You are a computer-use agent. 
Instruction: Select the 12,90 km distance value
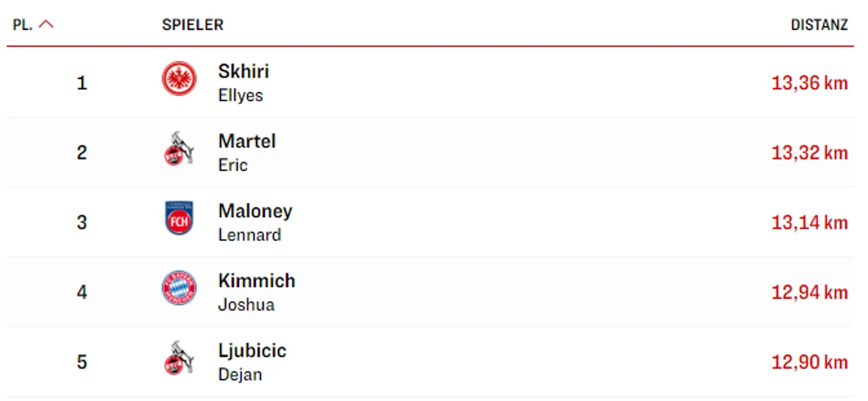click(810, 362)
